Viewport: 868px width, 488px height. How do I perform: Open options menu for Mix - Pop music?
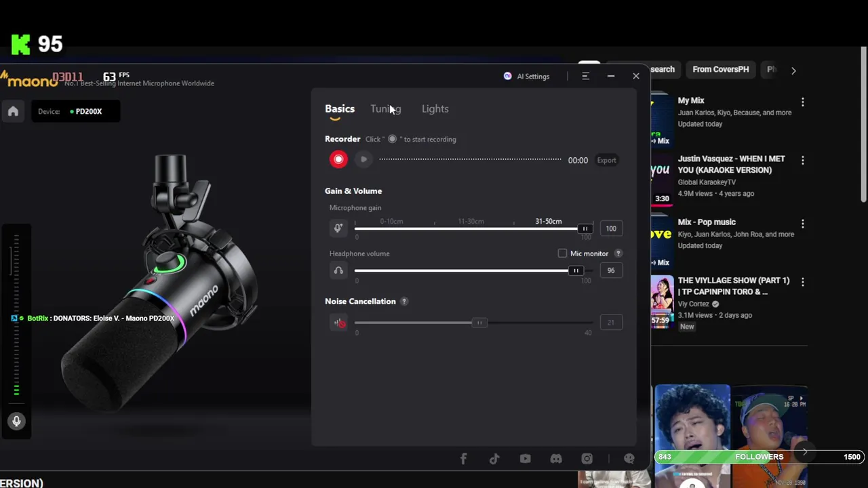pyautogui.click(x=803, y=224)
